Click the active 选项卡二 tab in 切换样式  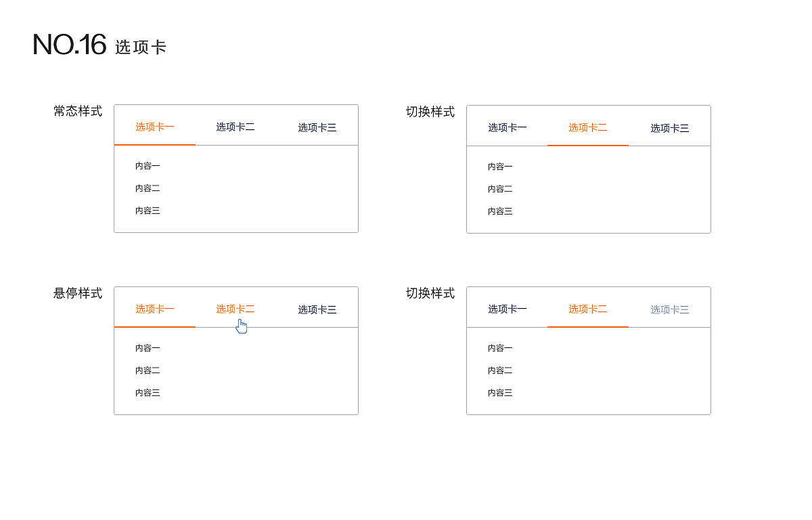pos(588,127)
